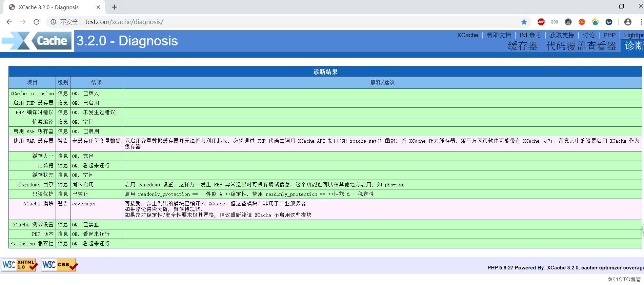Click the 启用 PHP 缓存器 row label
This screenshot has height=285, width=644.
[x=34, y=103]
